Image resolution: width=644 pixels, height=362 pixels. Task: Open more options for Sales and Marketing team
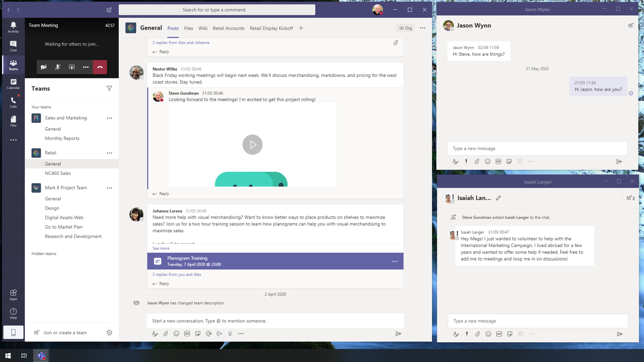(109, 118)
